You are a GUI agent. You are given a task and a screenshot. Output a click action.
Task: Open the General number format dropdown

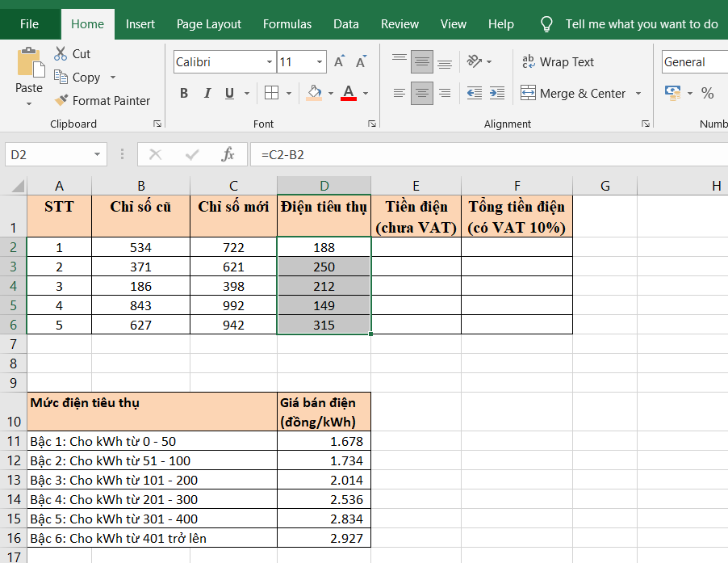(x=692, y=62)
